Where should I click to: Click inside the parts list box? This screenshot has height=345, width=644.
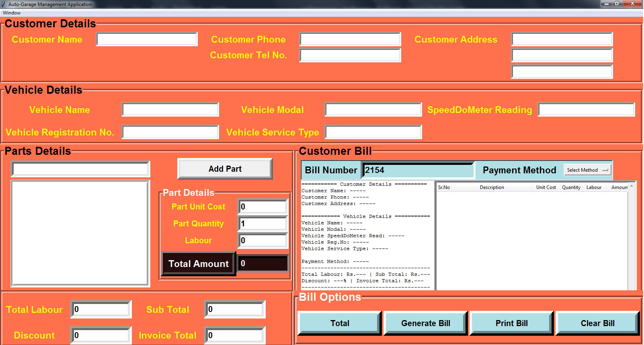[80, 233]
